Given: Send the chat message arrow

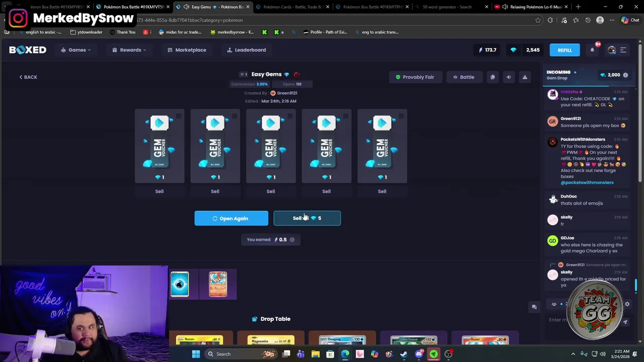Looking at the screenshot, I should 625,322.
